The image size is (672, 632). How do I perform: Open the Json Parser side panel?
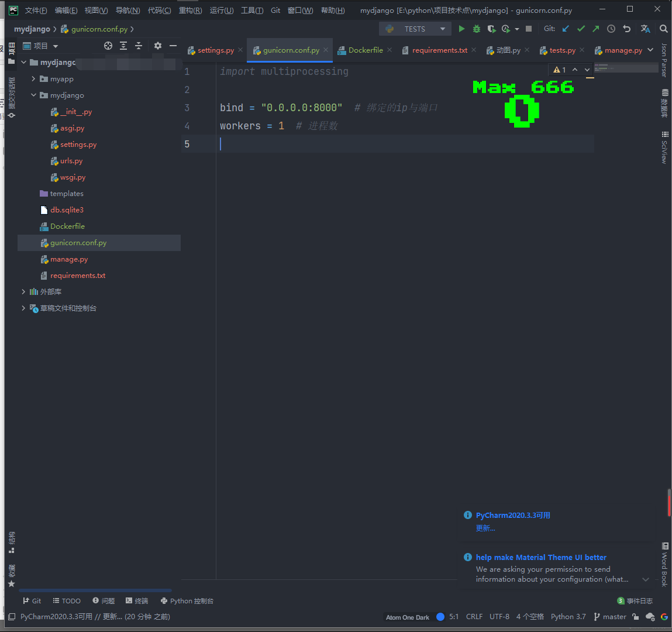point(664,60)
